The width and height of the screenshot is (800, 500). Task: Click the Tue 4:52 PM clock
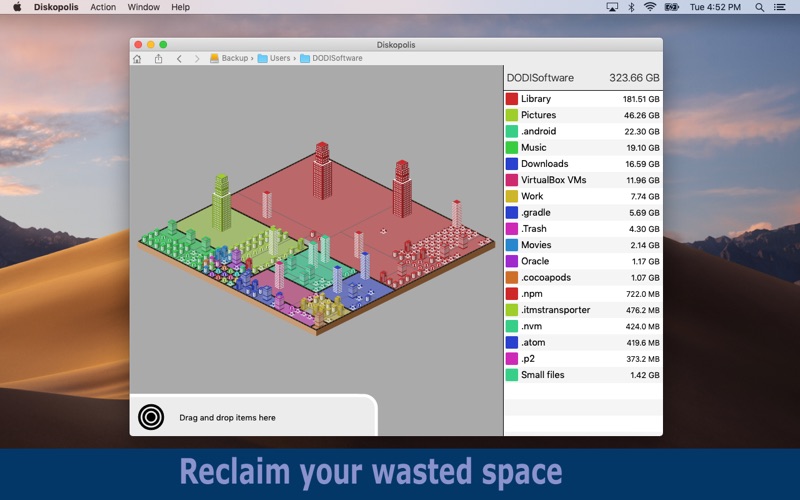[x=715, y=7]
